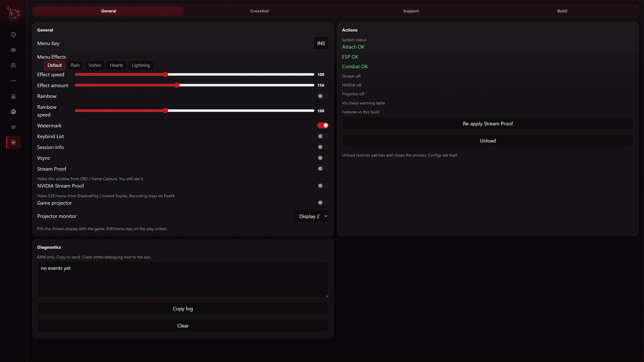Click the Unload button
Screen dimensions: 644x362
click(488, 141)
